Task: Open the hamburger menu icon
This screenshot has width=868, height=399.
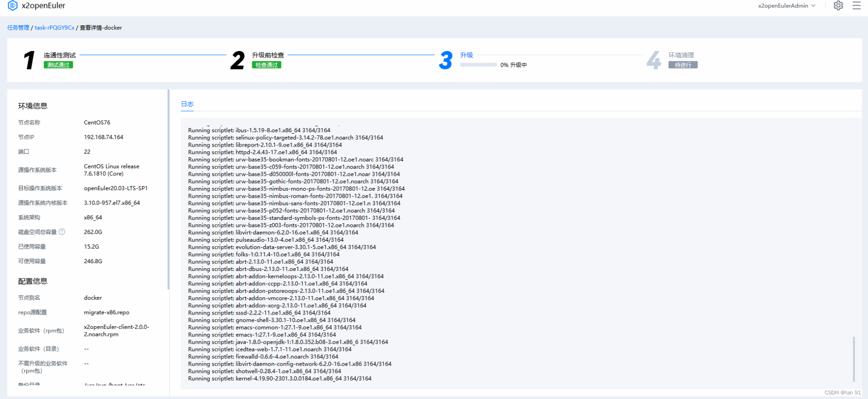Action: [x=856, y=6]
